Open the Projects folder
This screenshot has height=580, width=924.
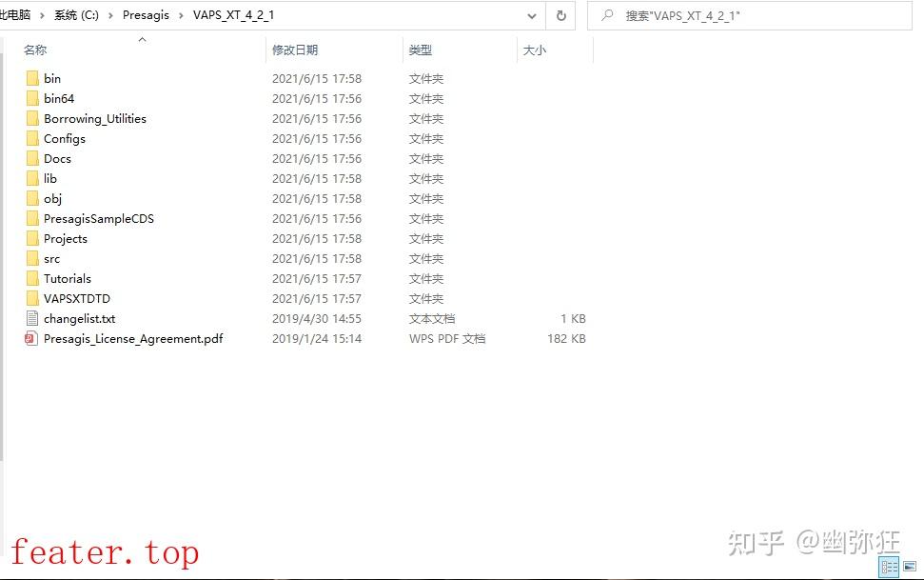(x=65, y=238)
